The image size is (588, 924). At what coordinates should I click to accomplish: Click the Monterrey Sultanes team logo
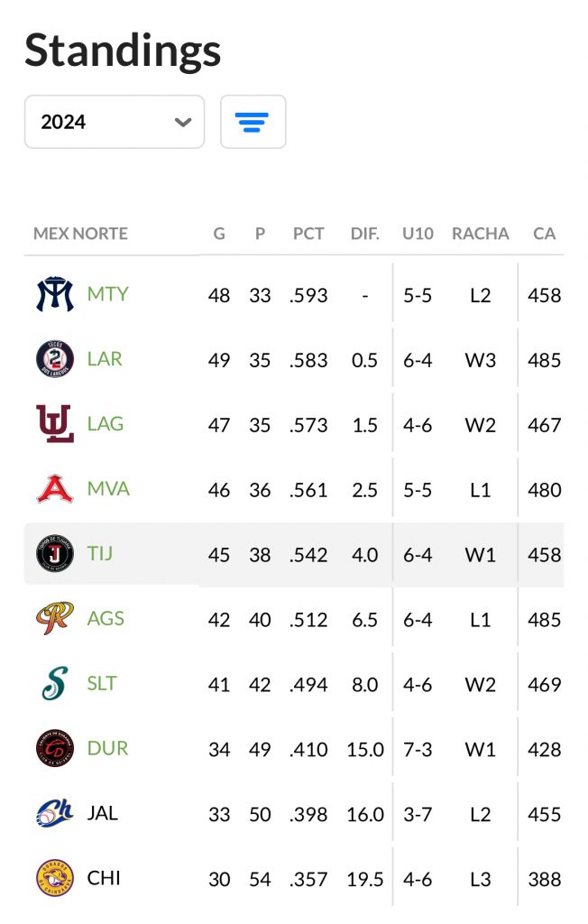coord(55,295)
